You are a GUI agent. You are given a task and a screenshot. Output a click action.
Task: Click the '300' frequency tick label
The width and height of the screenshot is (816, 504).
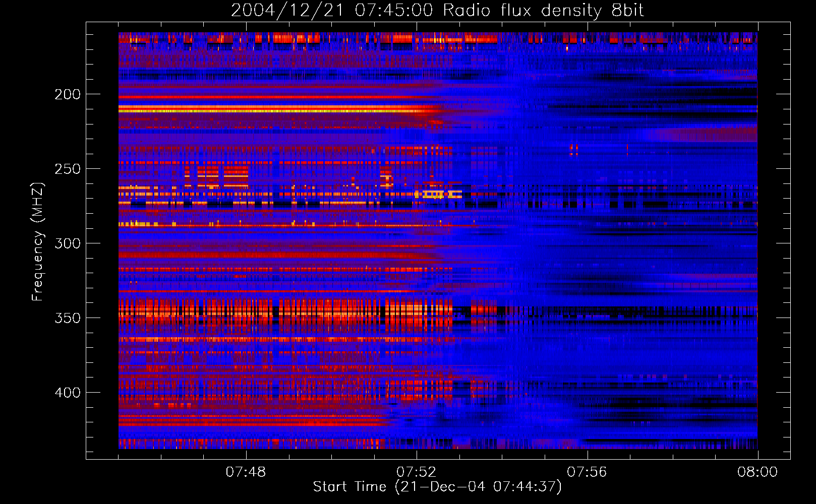(x=68, y=243)
